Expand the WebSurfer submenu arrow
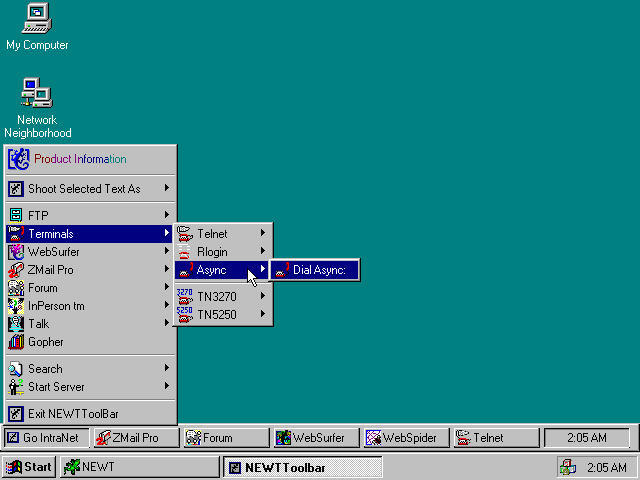The width and height of the screenshot is (640, 480). click(x=167, y=251)
